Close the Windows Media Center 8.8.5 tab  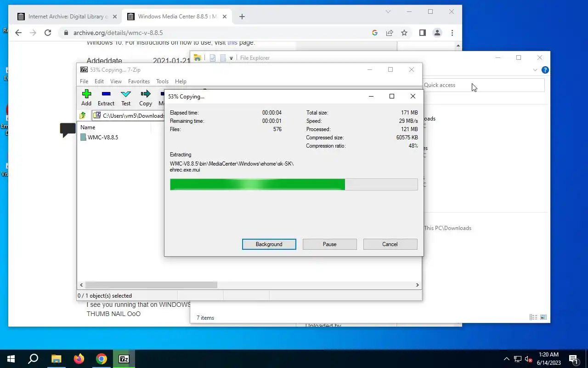[225, 17]
